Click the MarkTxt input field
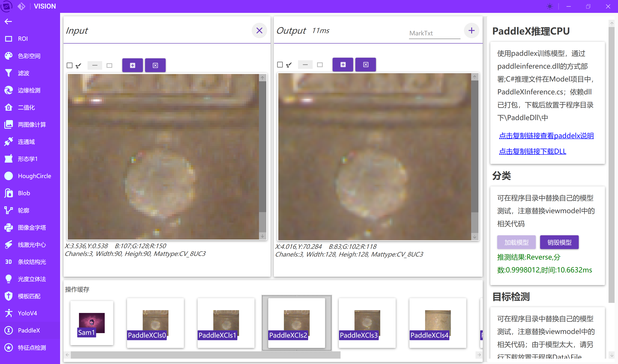The width and height of the screenshot is (618, 364). click(434, 33)
